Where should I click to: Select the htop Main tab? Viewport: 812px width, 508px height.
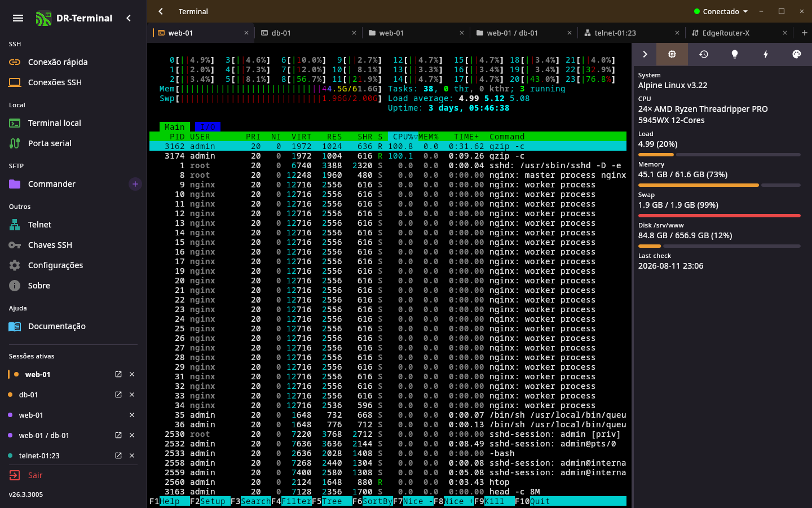(x=175, y=127)
